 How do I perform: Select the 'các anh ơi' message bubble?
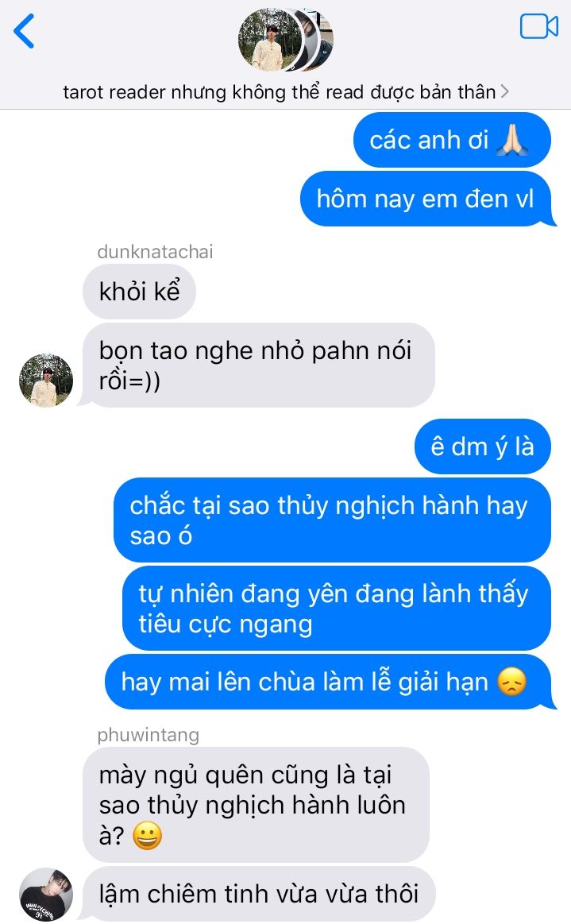(452, 141)
